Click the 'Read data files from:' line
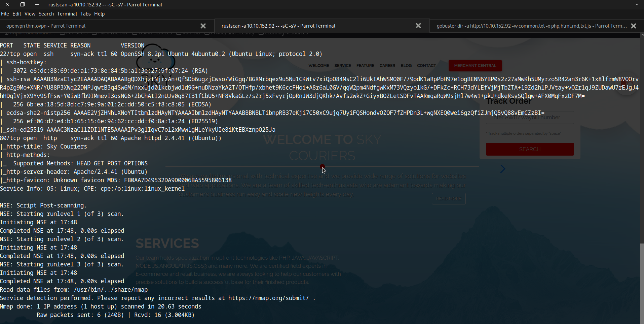644x324 pixels. pos(74,290)
